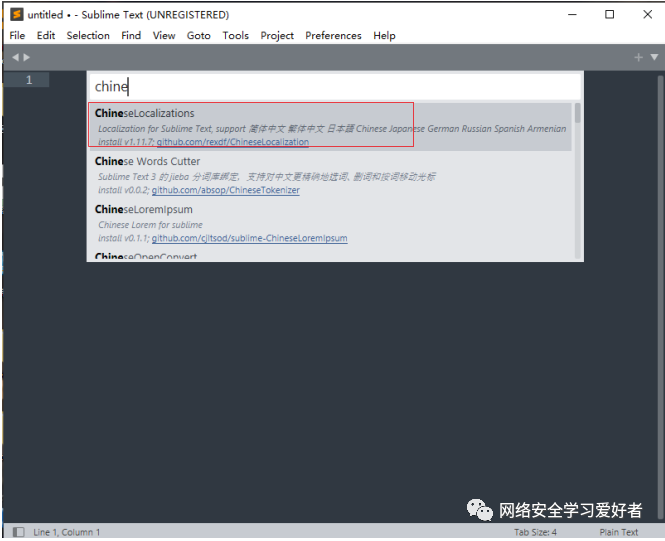Viewport: 665px width, 541px height.
Task: Open the Project menu
Action: click(x=277, y=36)
